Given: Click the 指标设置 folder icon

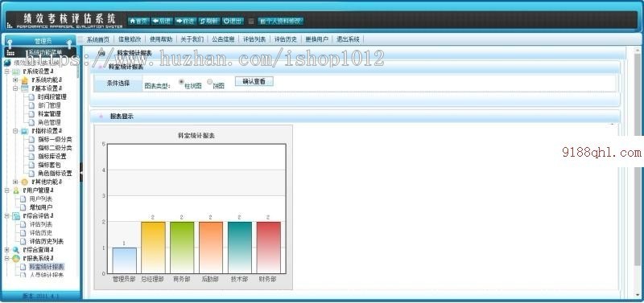Looking at the screenshot, I should 24,131.
